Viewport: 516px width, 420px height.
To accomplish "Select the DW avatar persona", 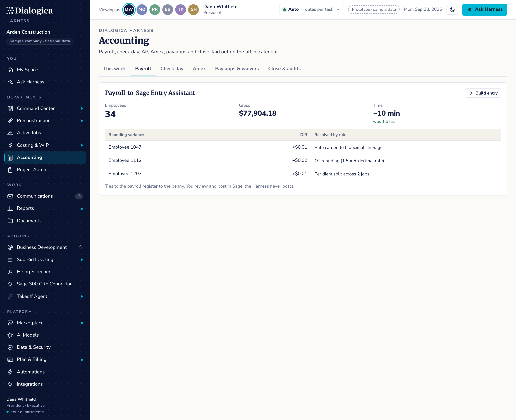I will pos(129,10).
